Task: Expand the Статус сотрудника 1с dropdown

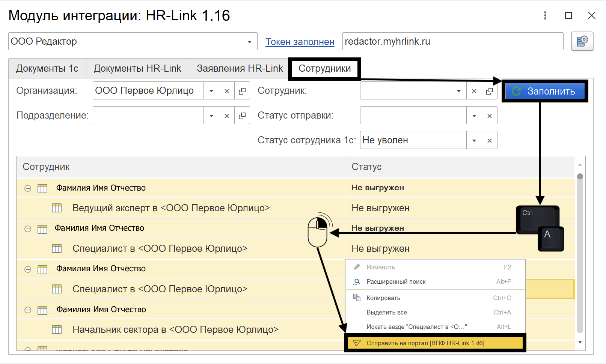Action: (x=474, y=140)
